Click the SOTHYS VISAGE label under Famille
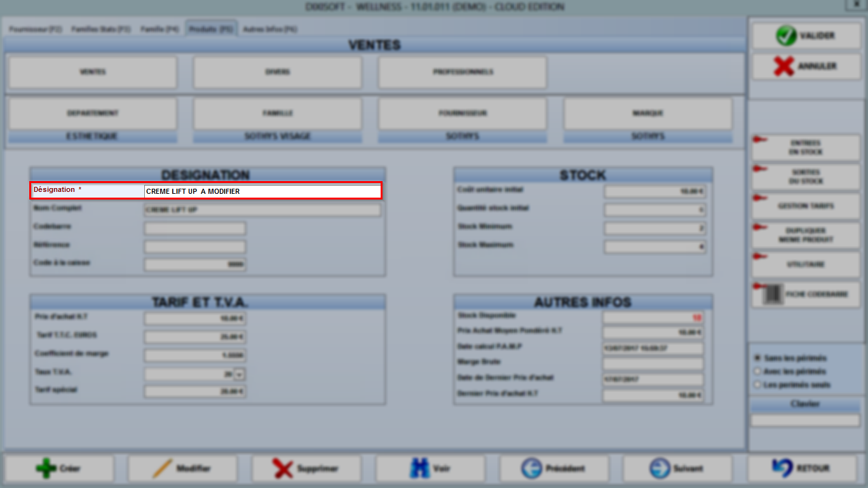868x488 pixels. 278,137
